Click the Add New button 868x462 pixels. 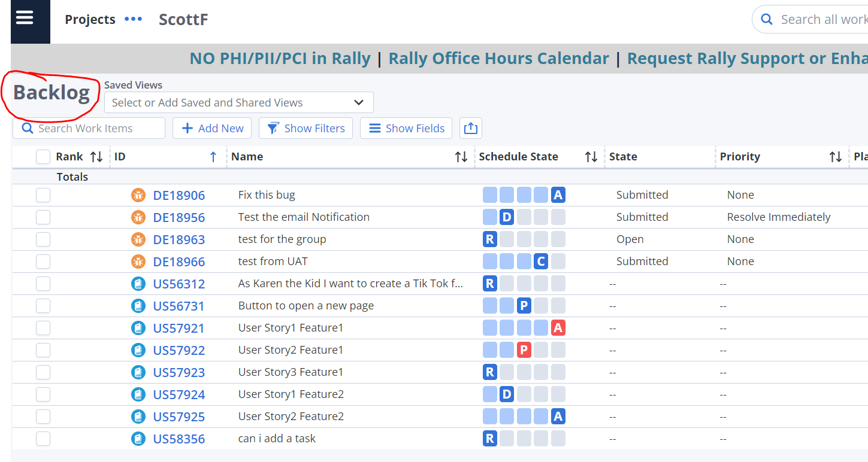[x=211, y=128]
